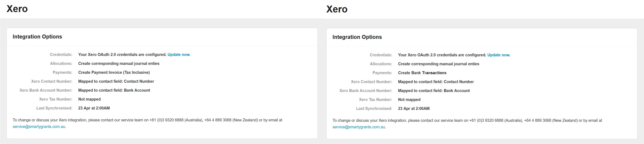Image resolution: width=644 pixels, height=144 pixels.
Task: Select left panel's Integration Options heading
Action: click(37, 37)
